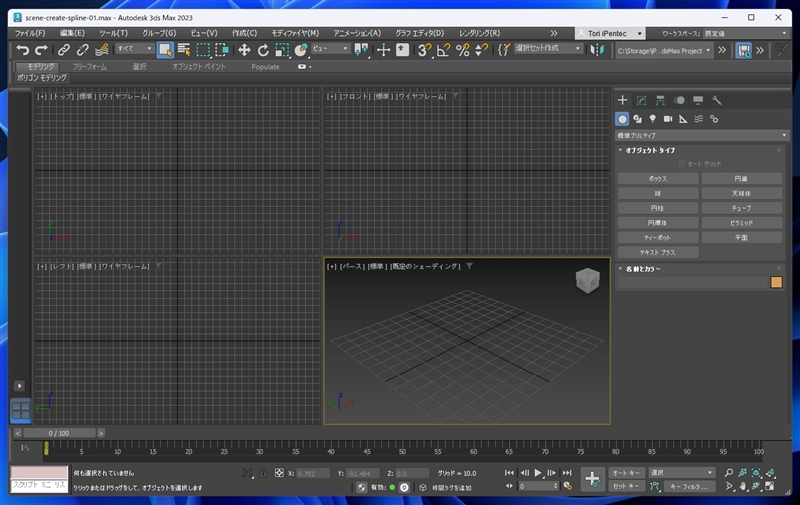Image resolution: width=800 pixels, height=505 pixels.
Task: Enable オート グリッド checkbox
Action: click(681, 164)
